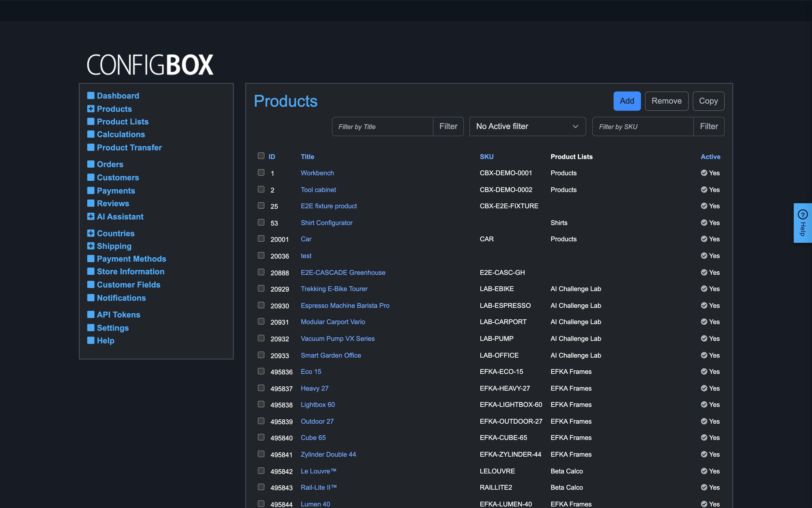The height and width of the screenshot is (508, 812).
Task: Click the Customers sidebar icon
Action: tap(91, 177)
